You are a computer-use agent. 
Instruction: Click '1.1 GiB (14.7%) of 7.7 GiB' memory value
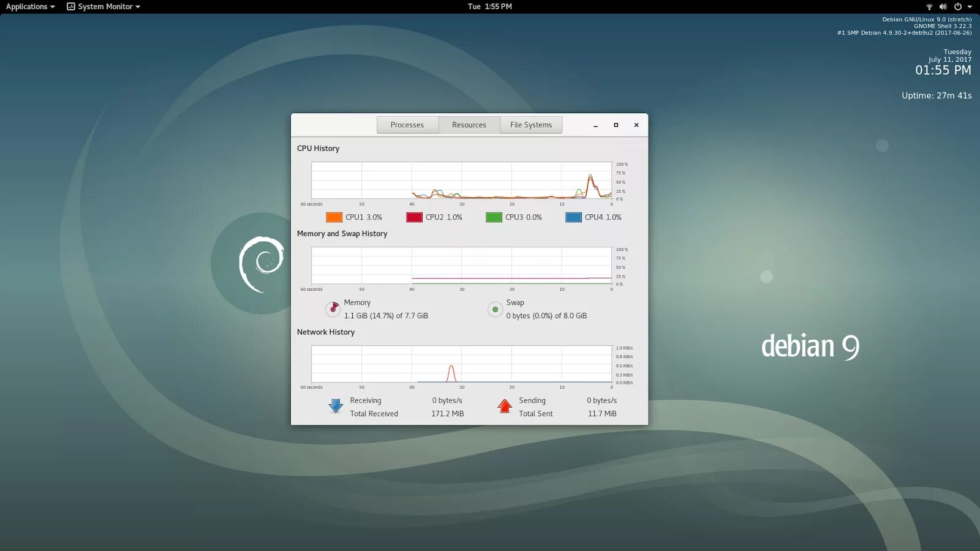point(386,316)
